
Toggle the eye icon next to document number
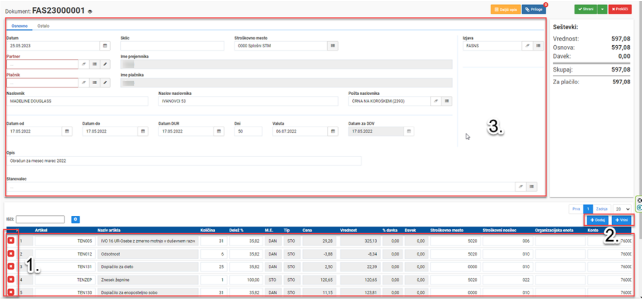tap(90, 11)
